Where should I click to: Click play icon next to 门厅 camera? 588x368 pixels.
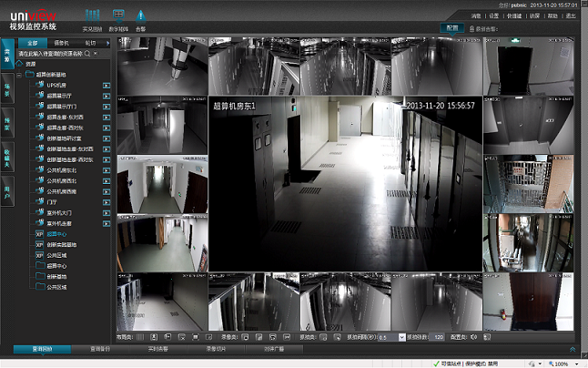click(x=106, y=201)
